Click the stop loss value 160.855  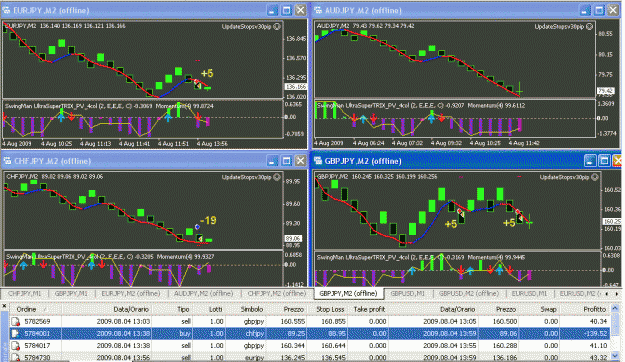334,322
